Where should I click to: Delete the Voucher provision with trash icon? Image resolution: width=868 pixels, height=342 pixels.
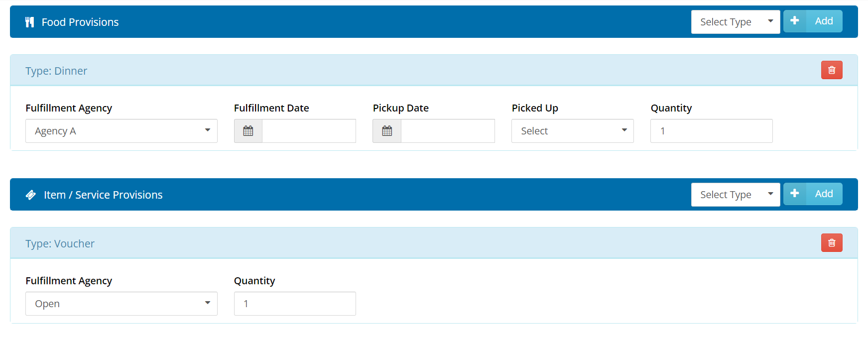831,243
